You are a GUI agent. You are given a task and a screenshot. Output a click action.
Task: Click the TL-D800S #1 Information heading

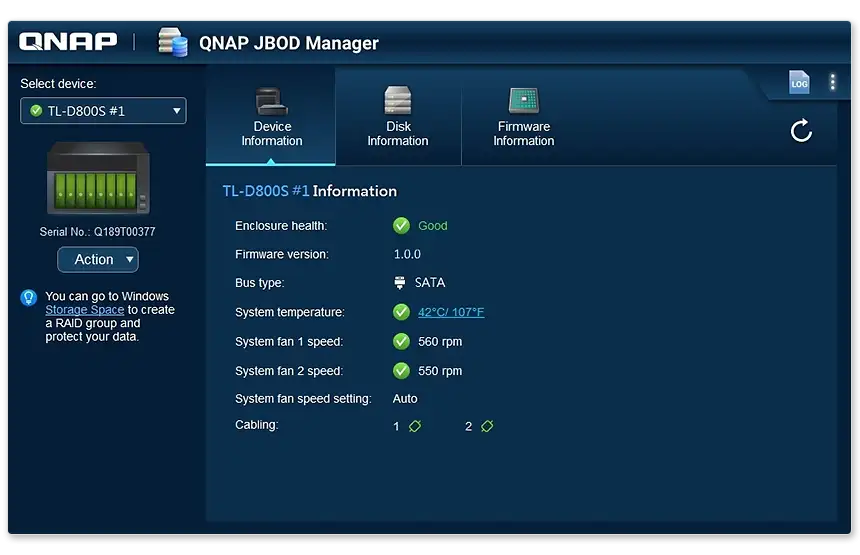pos(309,191)
